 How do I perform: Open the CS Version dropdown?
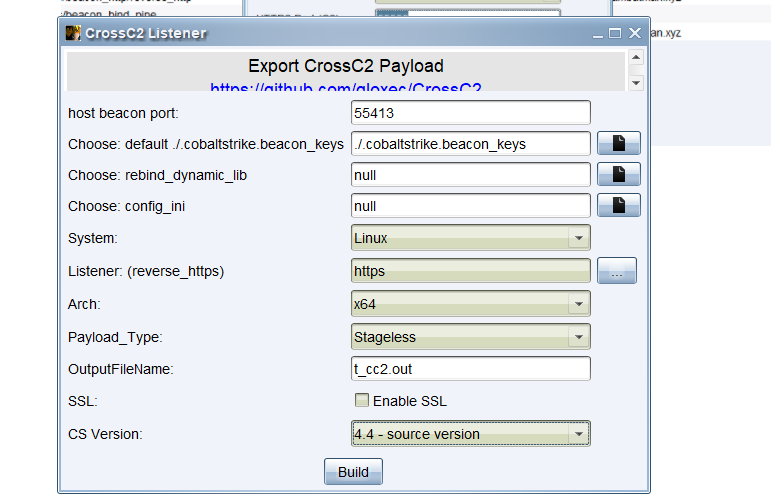[x=471, y=434]
